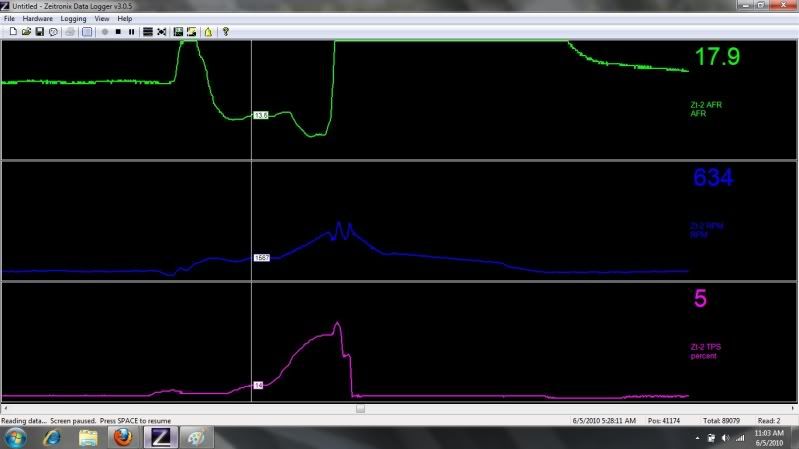Image resolution: width=799 pixels, height=449 pixels.
Task: Click the Zt-2 RPM channel label
Action: point(707,230)
